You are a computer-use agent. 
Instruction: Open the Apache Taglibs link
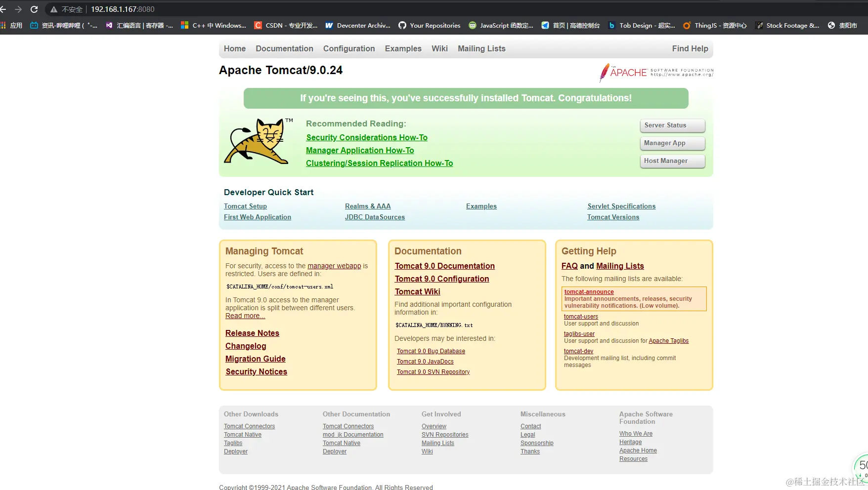click(x=669, y=341)
